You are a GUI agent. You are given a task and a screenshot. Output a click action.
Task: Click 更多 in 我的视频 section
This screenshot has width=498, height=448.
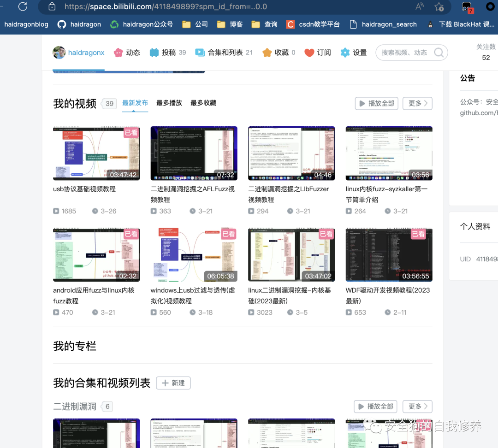point(417,104)
